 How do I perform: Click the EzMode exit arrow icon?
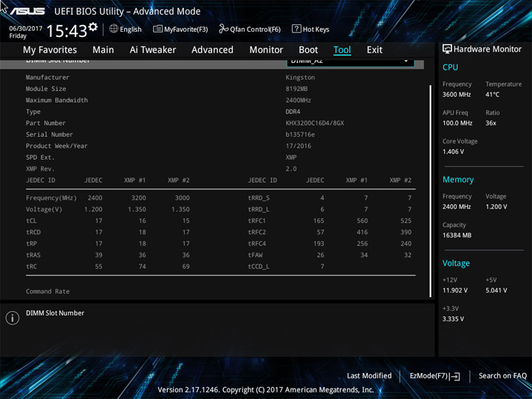coord(455,376)
